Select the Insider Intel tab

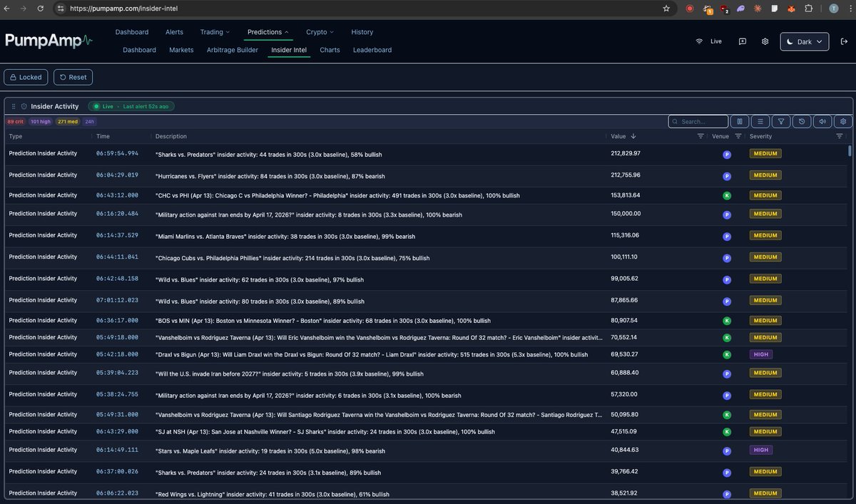289,50
